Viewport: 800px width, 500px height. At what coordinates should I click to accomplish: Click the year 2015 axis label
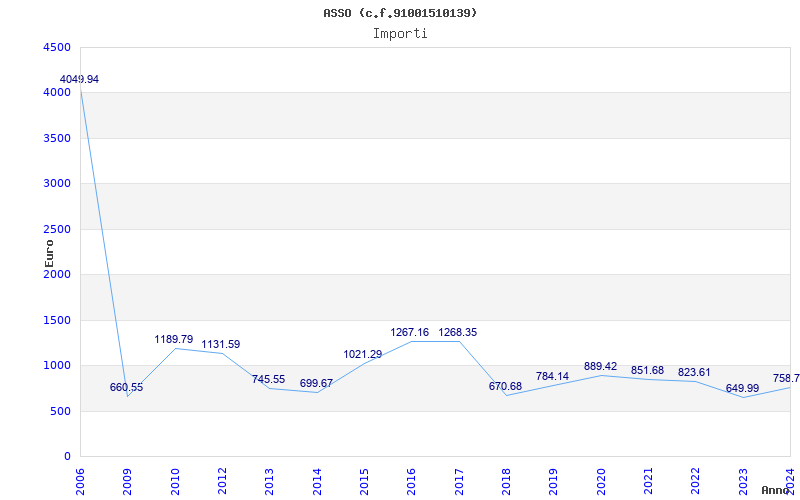[x=364, y=482]
